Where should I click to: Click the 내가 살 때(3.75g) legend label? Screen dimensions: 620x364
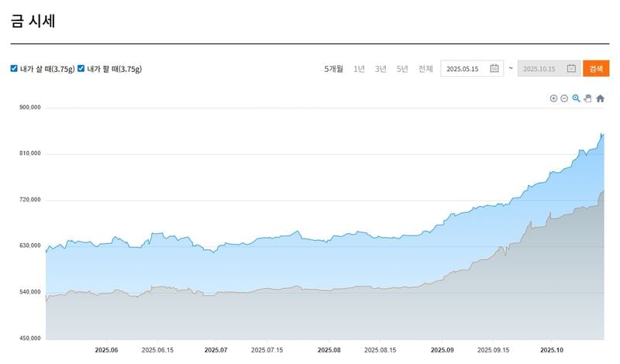point(46,69)
